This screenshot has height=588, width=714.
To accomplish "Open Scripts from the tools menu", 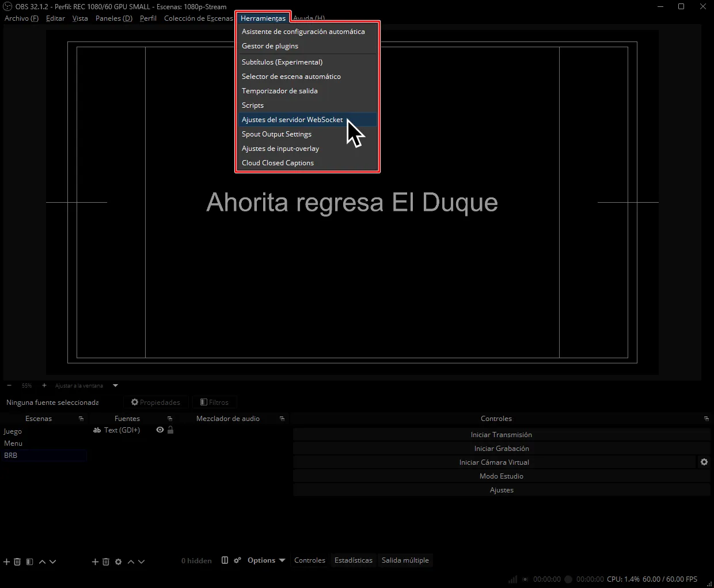I will pyautogui.click(x=307, y=105).
